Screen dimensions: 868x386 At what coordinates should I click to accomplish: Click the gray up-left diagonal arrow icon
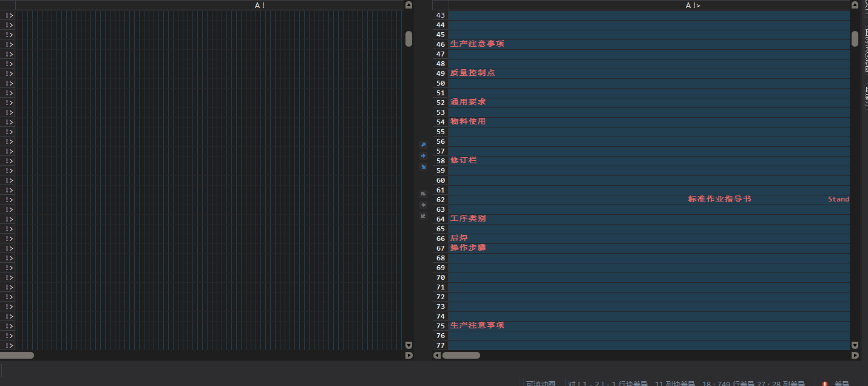pyautogui.click(x=424, y=194)
